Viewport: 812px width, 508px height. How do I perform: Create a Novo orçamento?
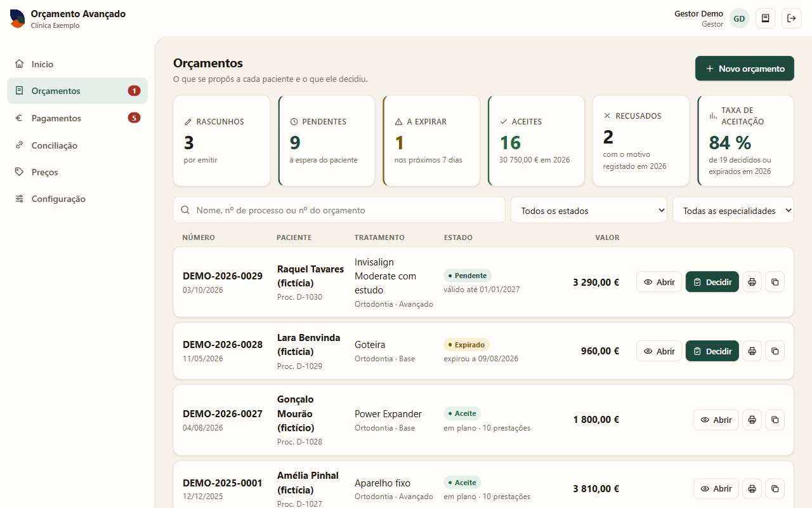745,69
